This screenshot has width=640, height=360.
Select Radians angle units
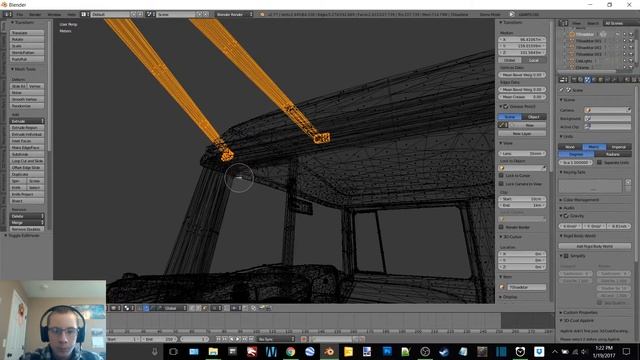[x=613, y=154]
